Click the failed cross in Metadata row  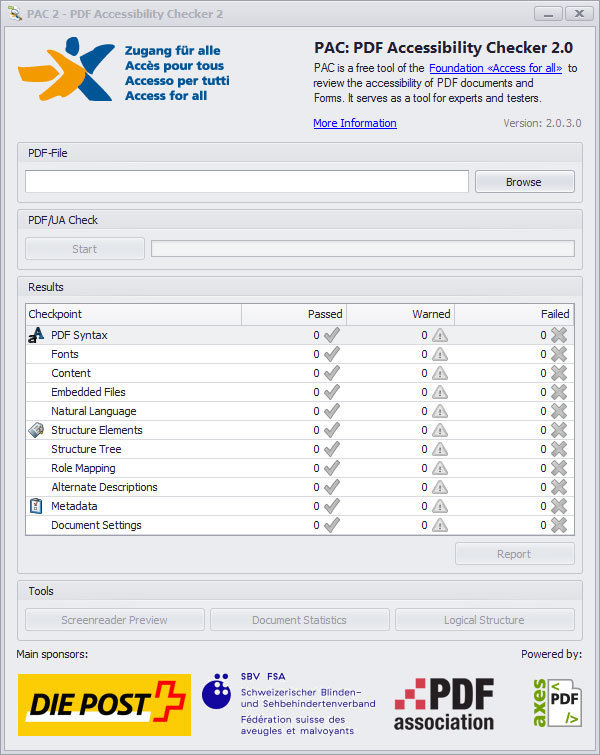[559, 506]
